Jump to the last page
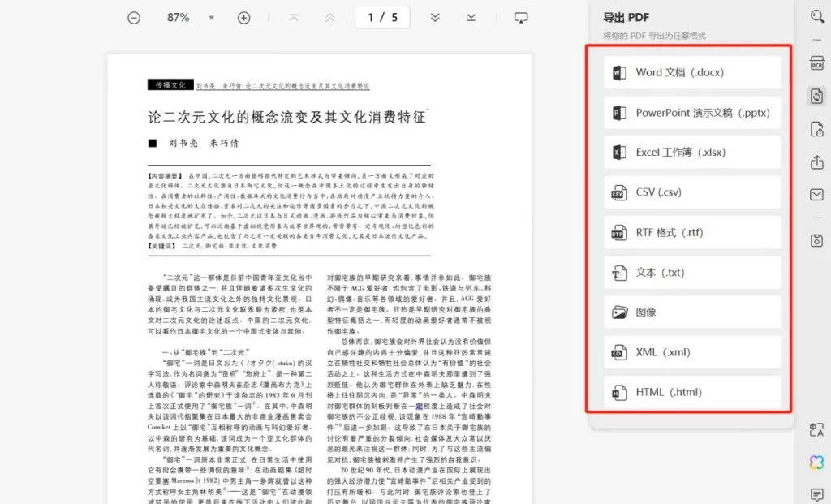831x504 pixels. (x=471, y=18)
